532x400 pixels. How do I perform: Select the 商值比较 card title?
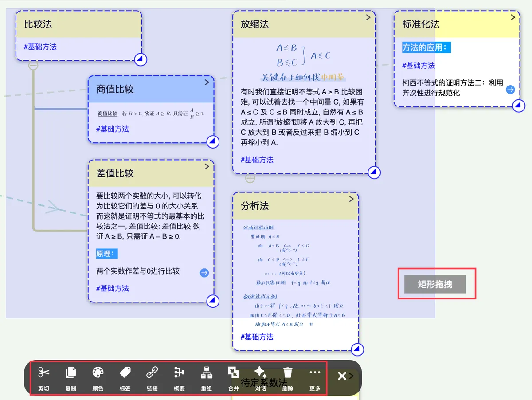115,89
